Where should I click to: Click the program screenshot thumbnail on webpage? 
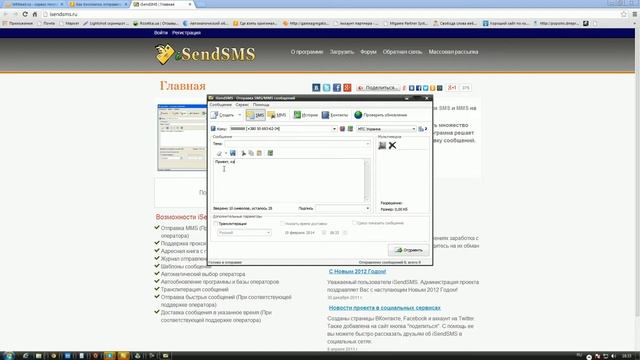pos(182,138)
